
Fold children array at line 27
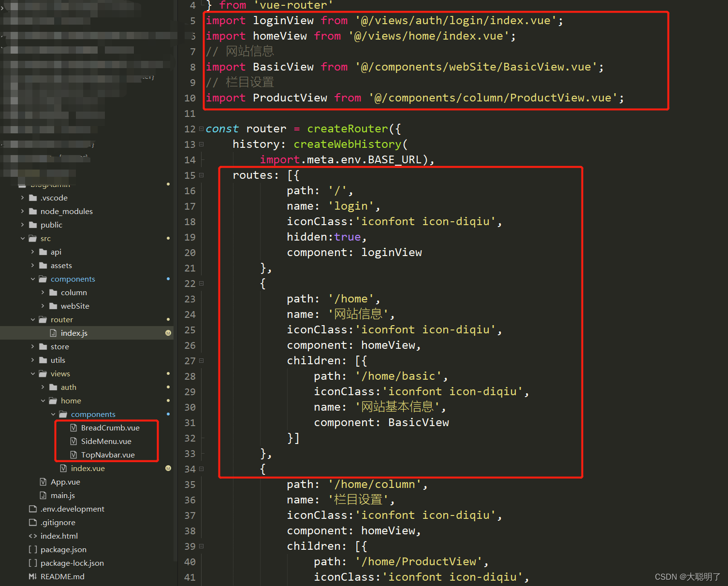(x=201, y=361)
